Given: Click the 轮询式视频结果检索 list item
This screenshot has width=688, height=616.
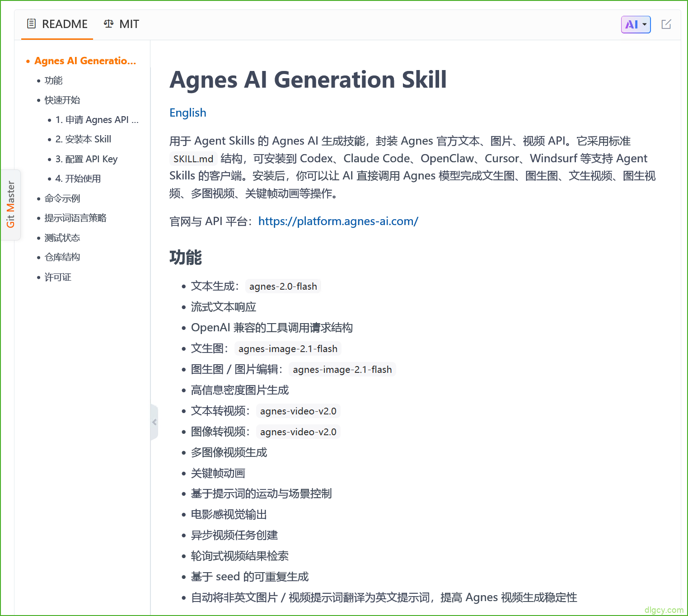Looking at the screenshot, I should [240, 556].
